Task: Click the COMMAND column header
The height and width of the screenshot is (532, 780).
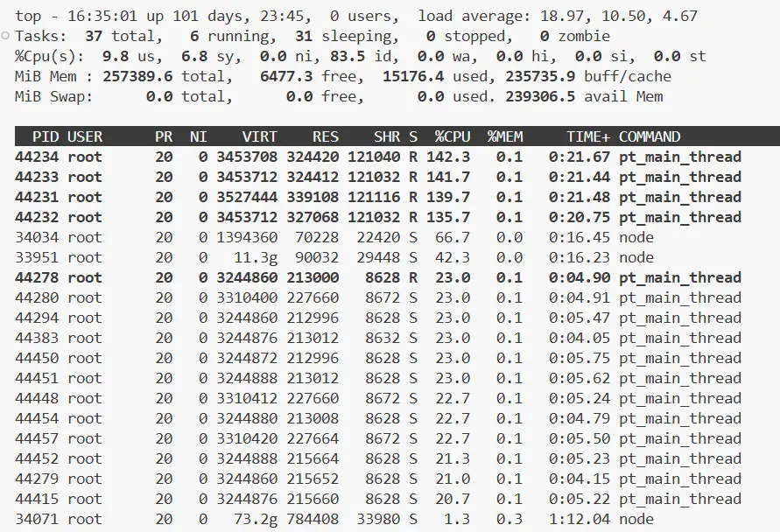Action: (649, 136)
